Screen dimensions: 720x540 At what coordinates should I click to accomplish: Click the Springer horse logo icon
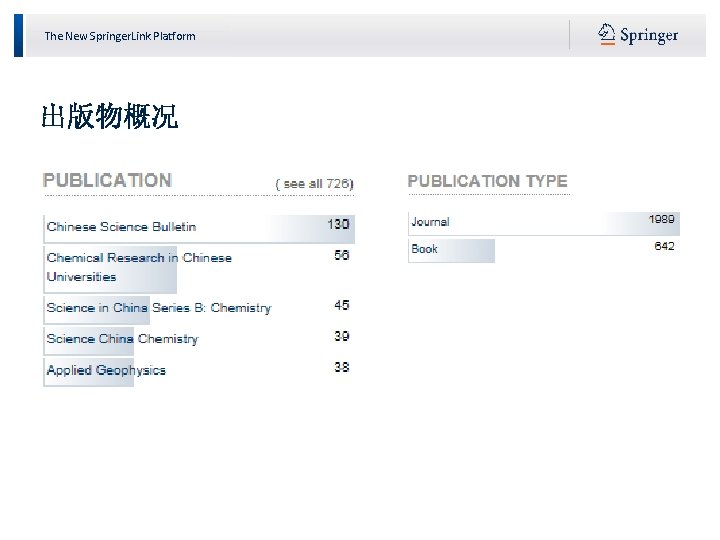606,34
